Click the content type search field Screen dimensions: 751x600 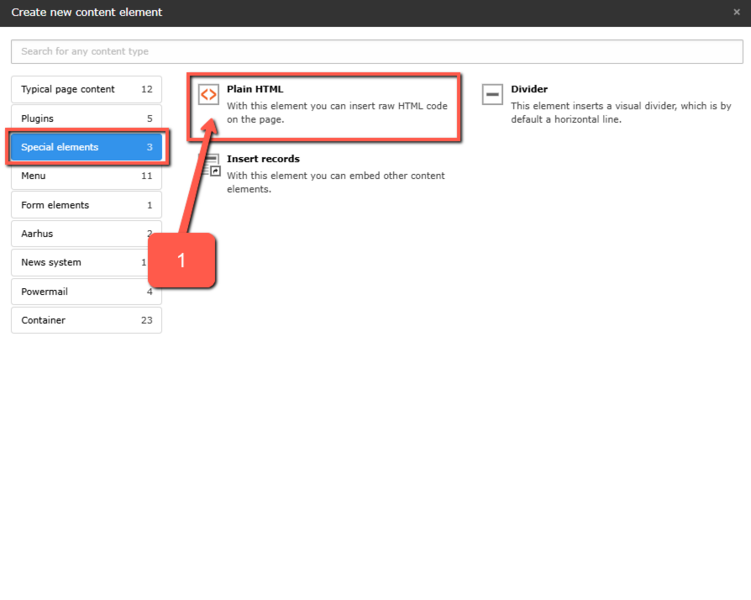[376, 51]
